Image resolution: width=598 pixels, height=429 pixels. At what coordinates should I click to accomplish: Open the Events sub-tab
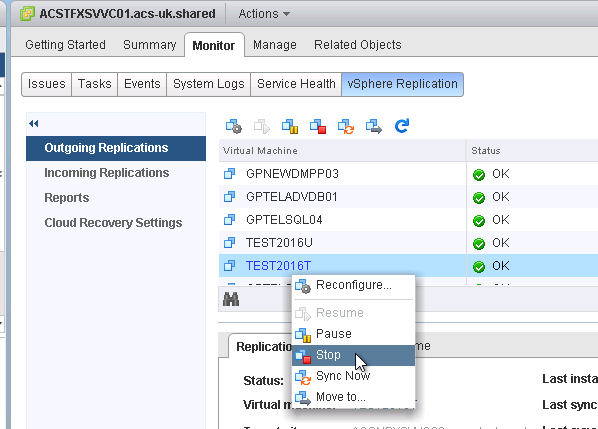point(142,84)
